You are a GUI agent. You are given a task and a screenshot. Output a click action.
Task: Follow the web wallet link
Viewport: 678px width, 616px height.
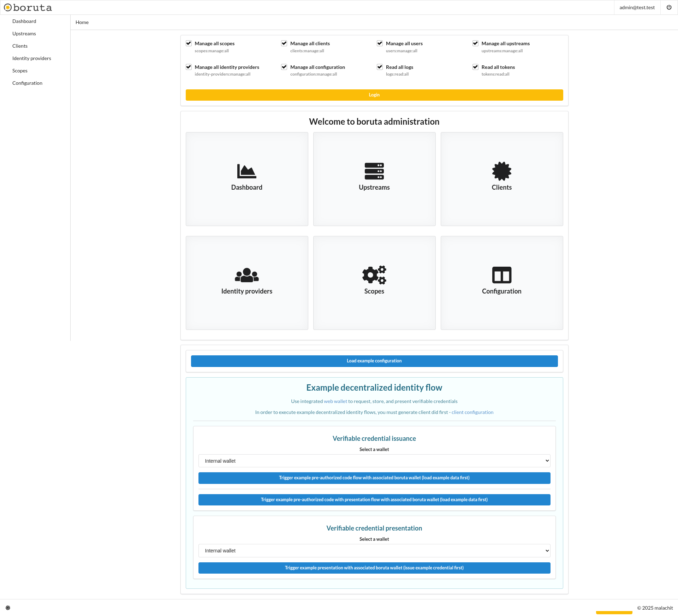point(335,401)
